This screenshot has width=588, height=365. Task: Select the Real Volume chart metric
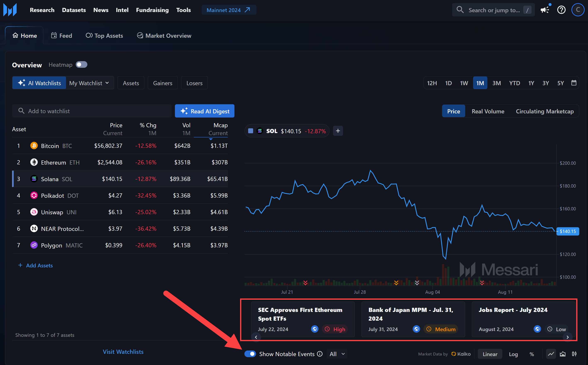pyautogui.click(x=488, y=111)
